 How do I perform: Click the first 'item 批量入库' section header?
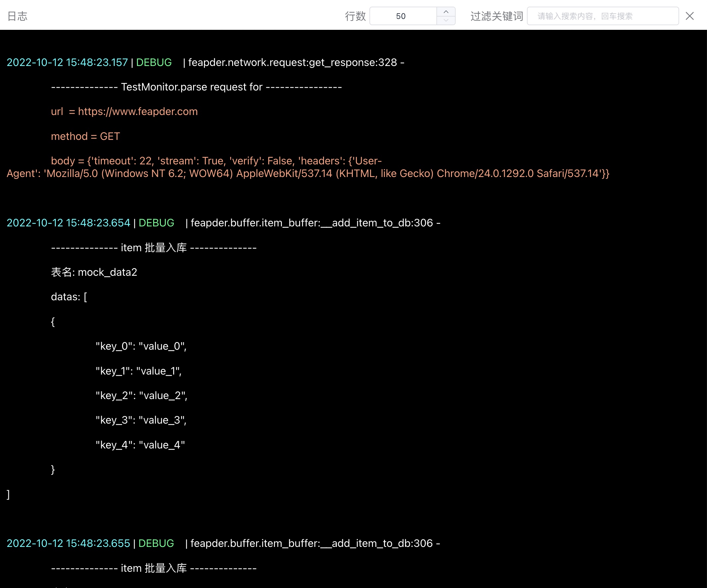pos(154,247)
